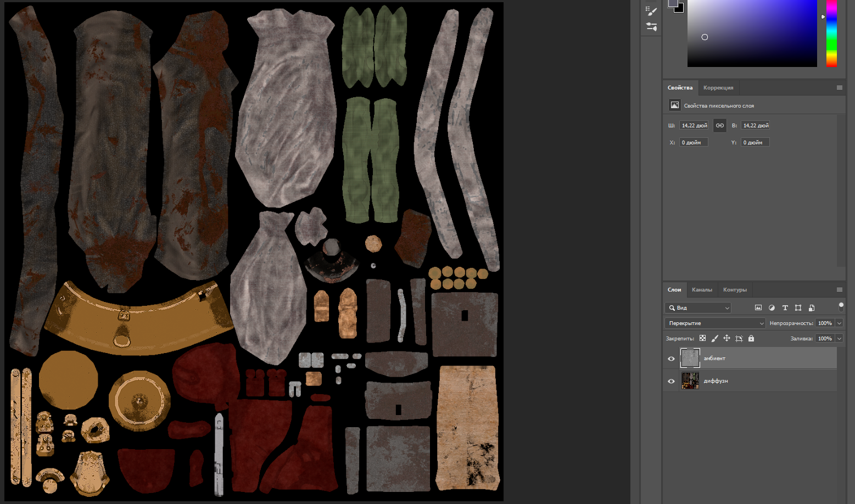The image size is (855, 504).
Task: Hide the диффузн layer
Action: (671, 381)
